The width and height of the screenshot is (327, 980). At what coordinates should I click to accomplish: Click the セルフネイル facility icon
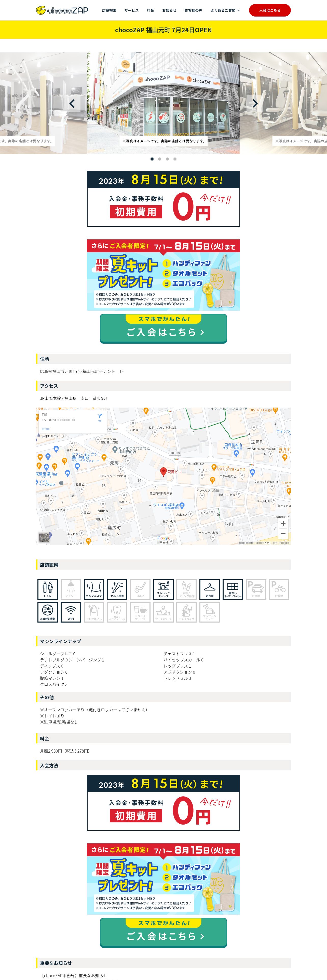94,612
